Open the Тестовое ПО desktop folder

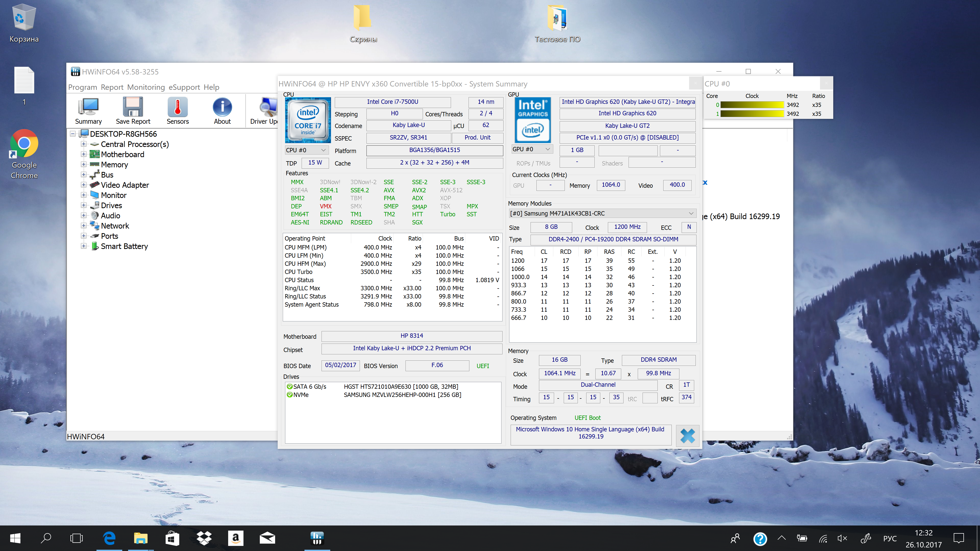pyautogui.click(x=557, y=23)
